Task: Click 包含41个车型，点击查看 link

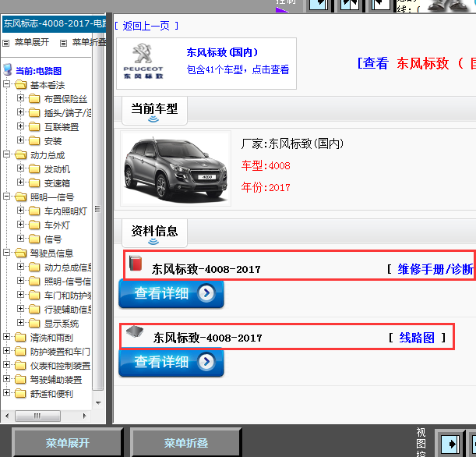Action: [238, 69]
